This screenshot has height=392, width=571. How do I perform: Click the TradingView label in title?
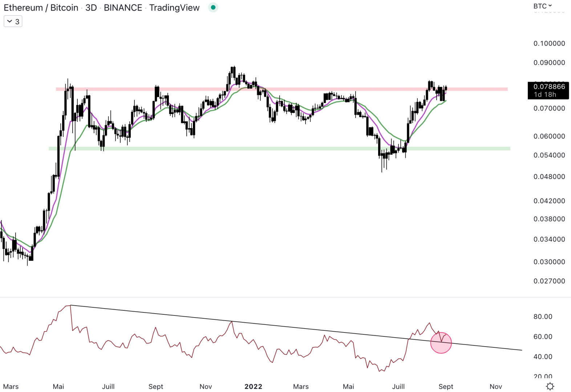pyautogui.click(x=174, y=8)
